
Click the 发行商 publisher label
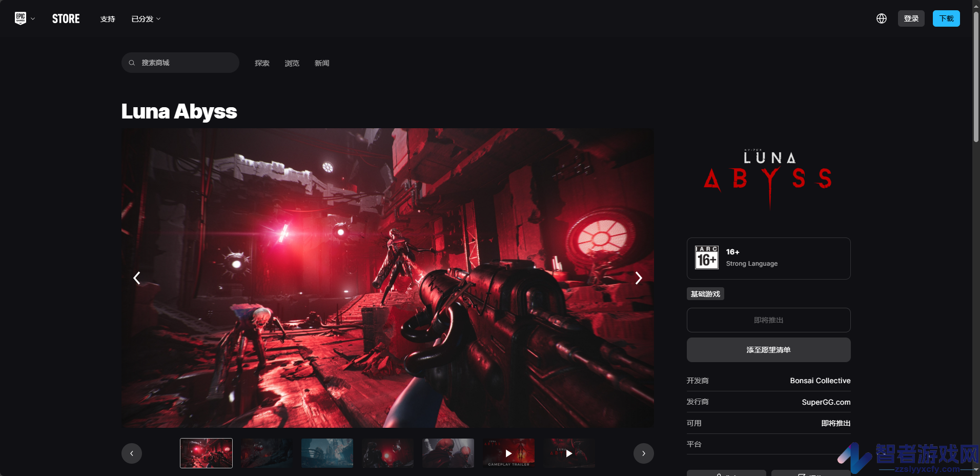coord(698,402)
